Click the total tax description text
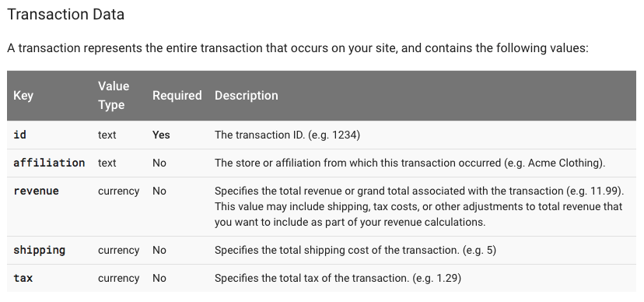This screenshot has width=644, height=302. coord(338,278)
